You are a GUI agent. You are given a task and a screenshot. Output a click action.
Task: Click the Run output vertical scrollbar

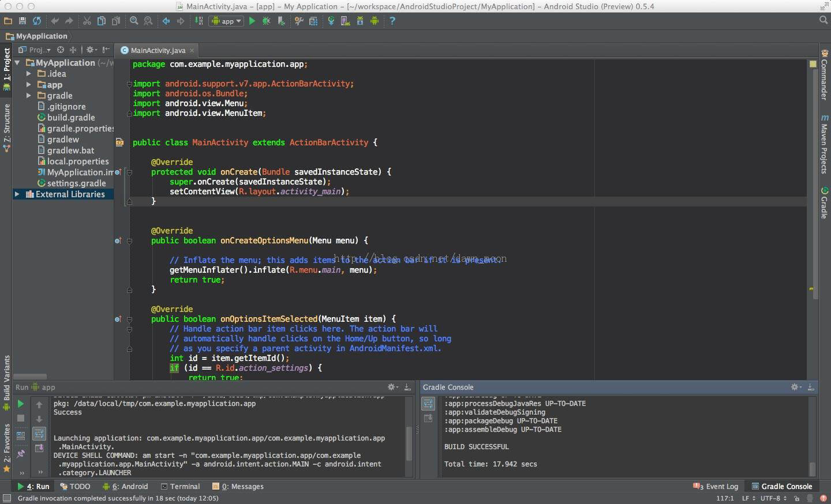(x=410, y=442)
